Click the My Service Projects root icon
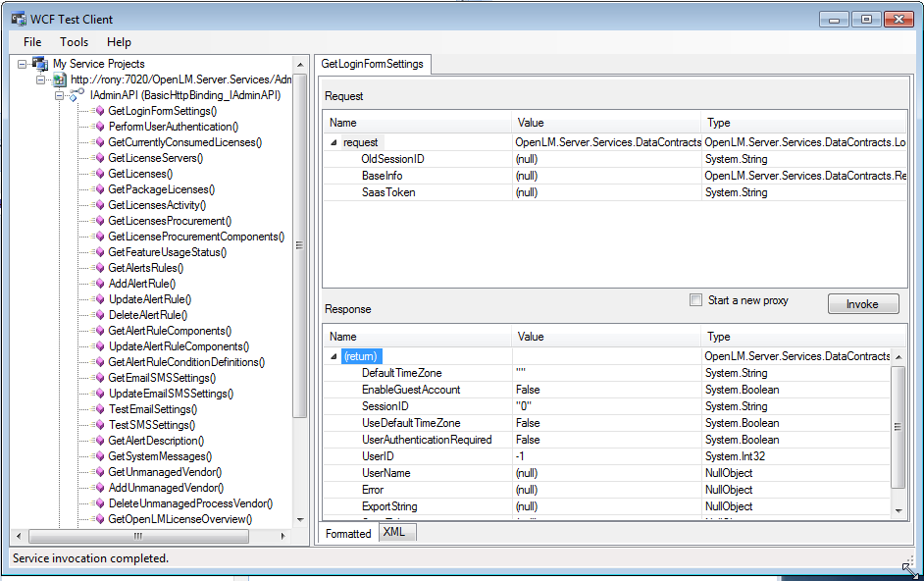The width and height of the screenshot is (924, 581). 40,64
